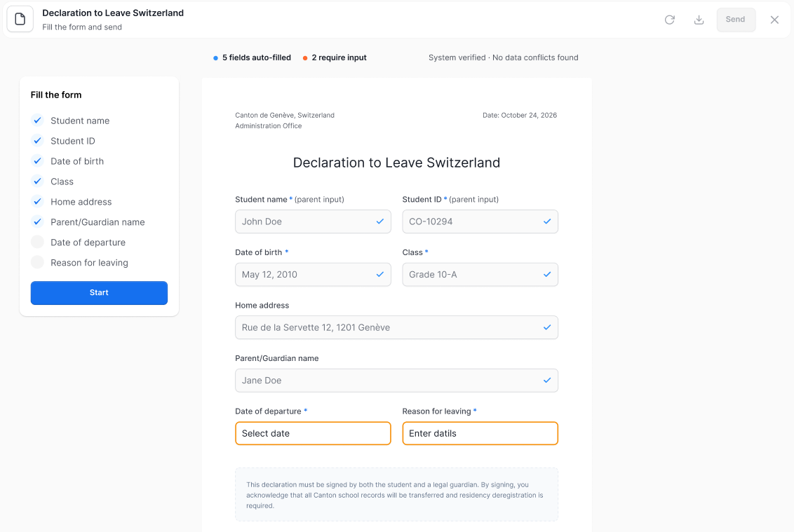Open the Select date departure field
The image size is (794, 532).
click(x=313, y=433)
